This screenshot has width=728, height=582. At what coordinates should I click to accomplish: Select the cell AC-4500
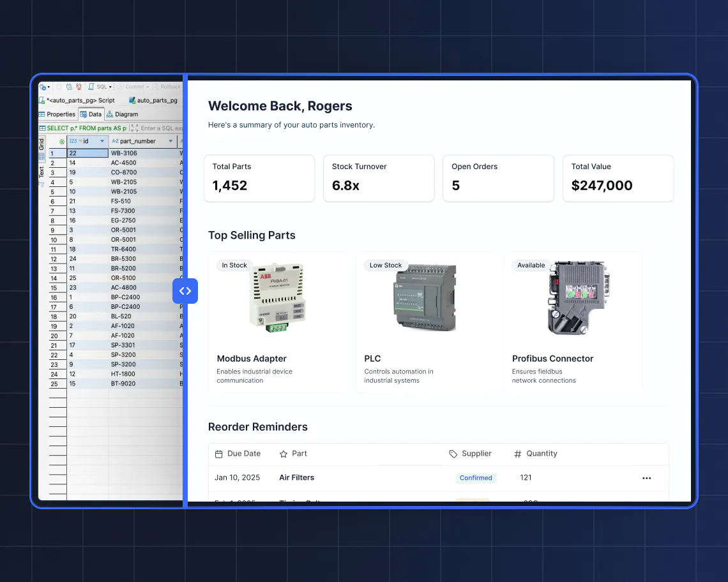coord(144,163)
